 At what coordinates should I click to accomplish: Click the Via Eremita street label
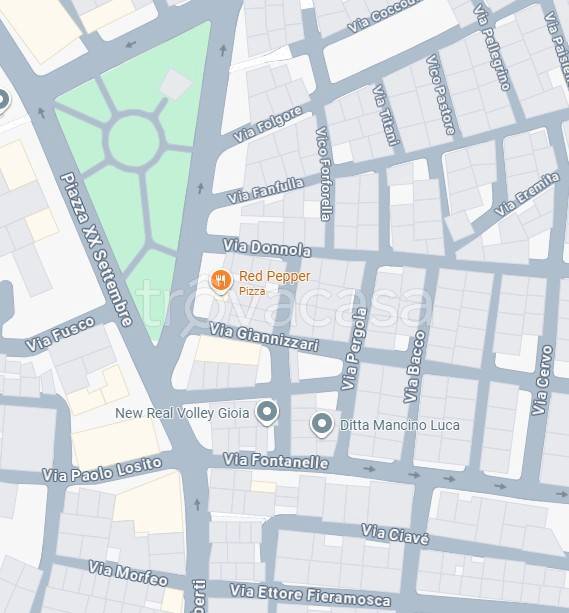[527, 194]
